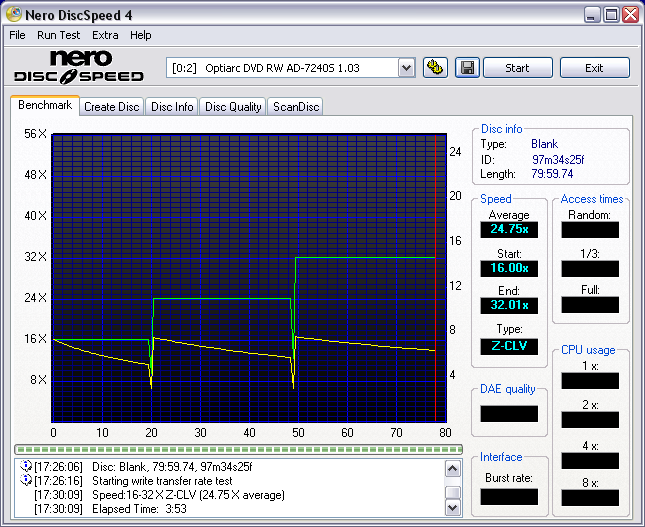Viewport: 645px width, 527px height.
Task: Switch to the ScanDisc tab
Action: tap(296, 107)
